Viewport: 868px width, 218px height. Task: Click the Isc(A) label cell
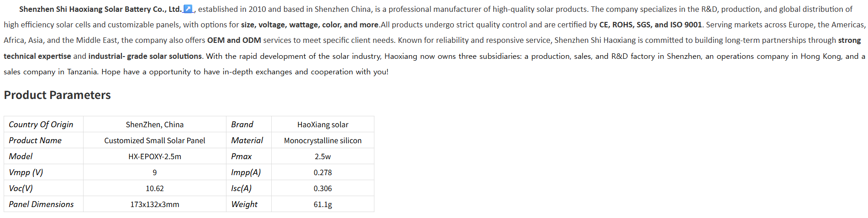[242, 188]
